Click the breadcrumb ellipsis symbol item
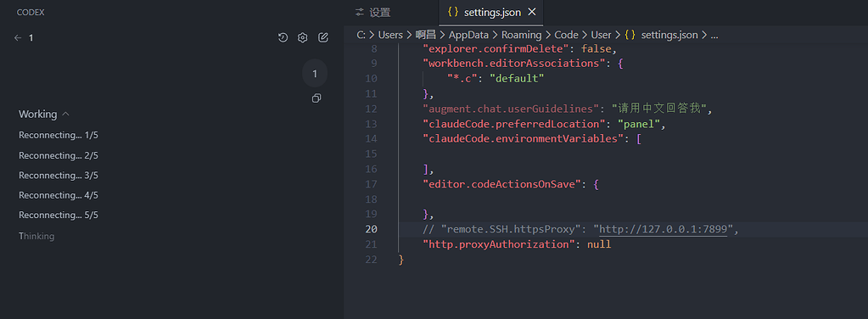 click(714, 36)
